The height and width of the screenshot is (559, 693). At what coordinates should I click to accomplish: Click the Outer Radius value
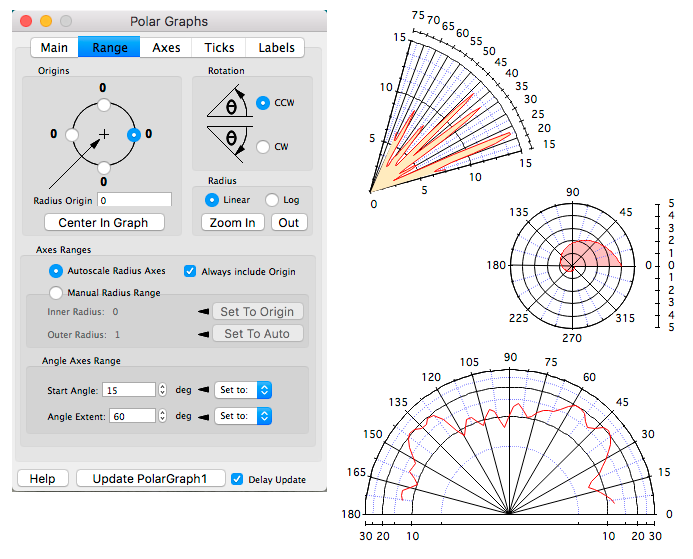(117, 335)
